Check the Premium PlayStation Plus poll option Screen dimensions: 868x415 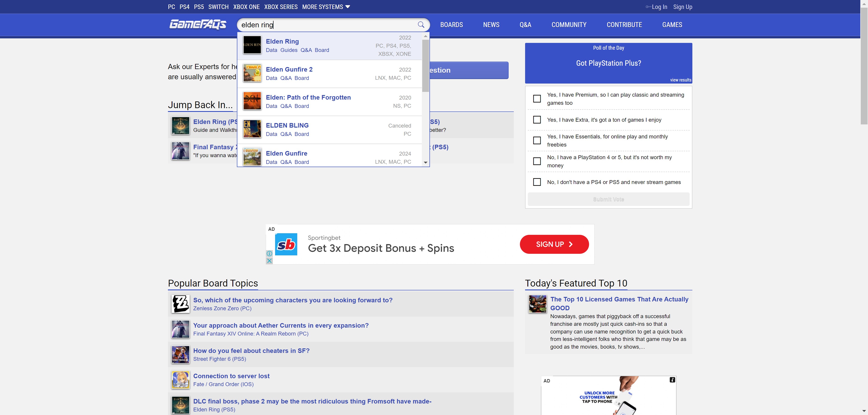(537, 99)
